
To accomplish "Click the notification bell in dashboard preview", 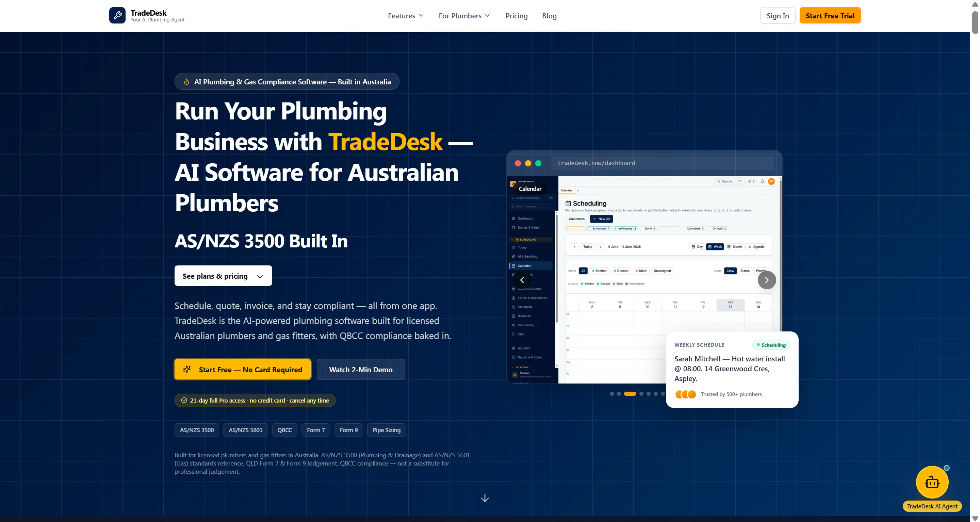I will (x=762, y=181).
